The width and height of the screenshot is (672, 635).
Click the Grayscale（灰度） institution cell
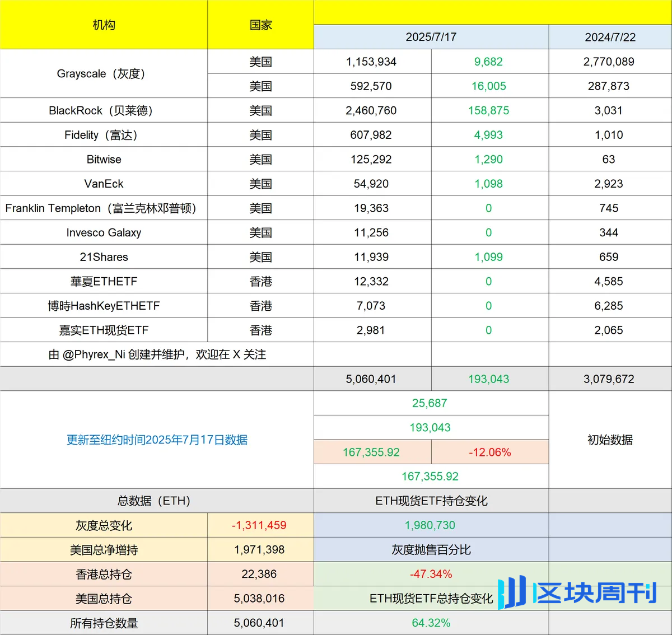tap(104, 74)
